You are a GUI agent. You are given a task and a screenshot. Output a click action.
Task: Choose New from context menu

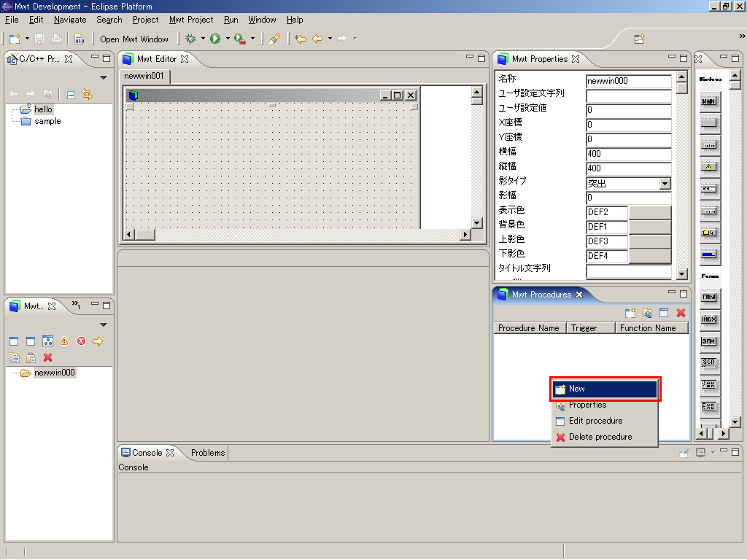(605, 389)
